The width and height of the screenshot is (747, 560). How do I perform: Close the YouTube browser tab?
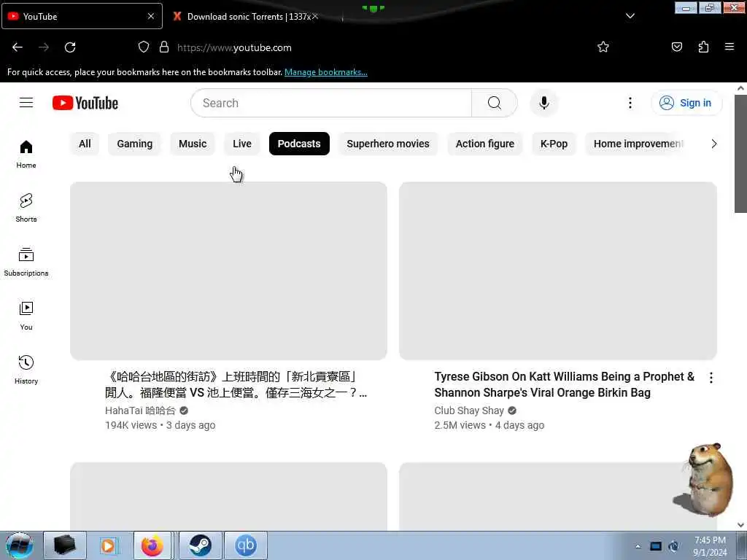coord(151,16)
